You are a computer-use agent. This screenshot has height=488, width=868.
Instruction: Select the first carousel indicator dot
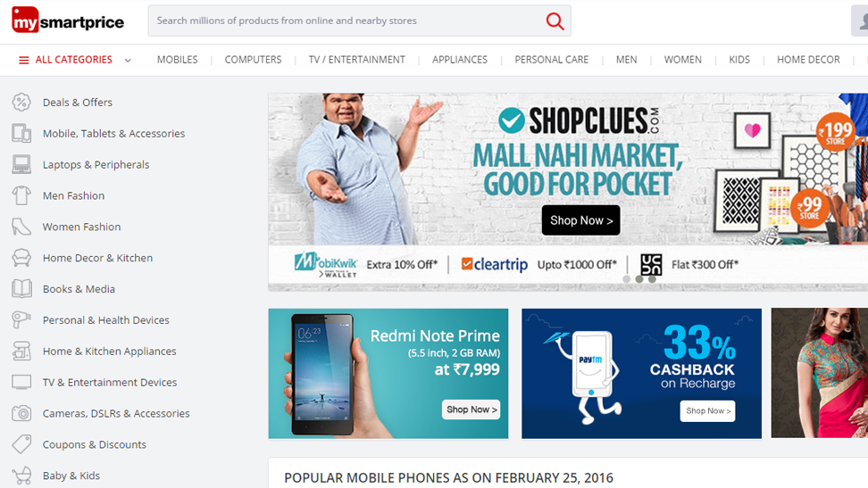(x=627, y=279)
